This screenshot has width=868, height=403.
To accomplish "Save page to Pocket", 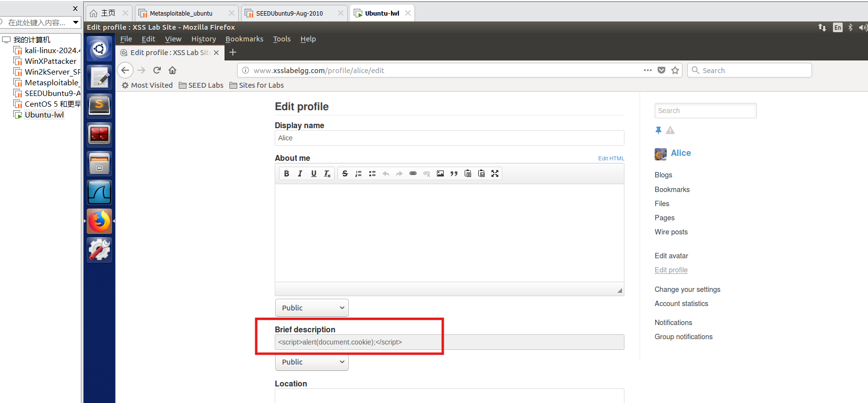I will pyautogui.click(x=661, y=70).
